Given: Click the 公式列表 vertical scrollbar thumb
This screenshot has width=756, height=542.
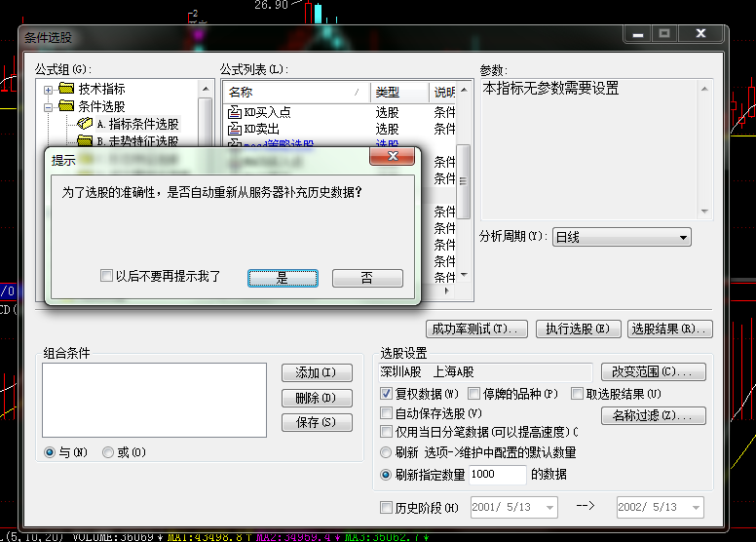Looking at the screenshot, I should pos(464,181).
